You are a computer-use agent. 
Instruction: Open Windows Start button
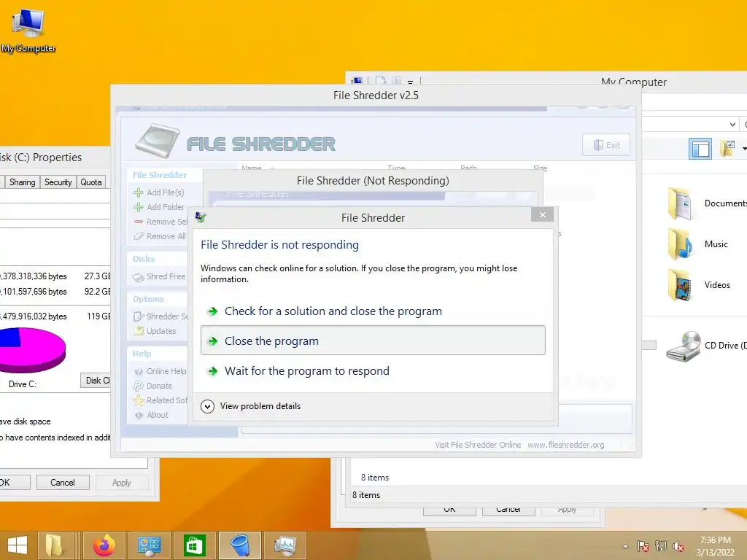(18, 545)
